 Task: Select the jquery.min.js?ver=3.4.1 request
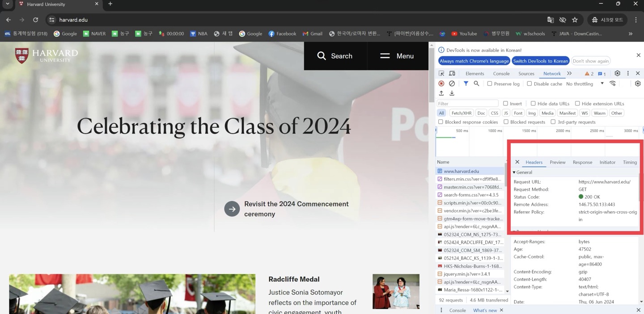pos(470,274)
